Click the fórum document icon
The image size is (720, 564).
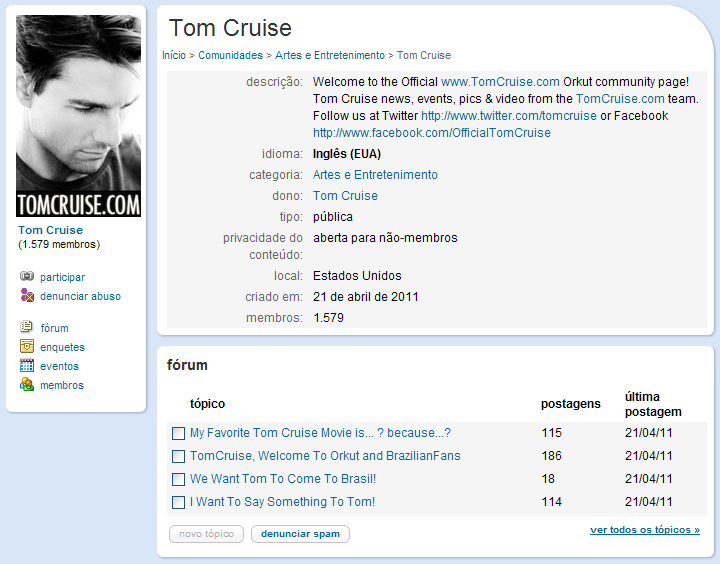coord(27,328)
